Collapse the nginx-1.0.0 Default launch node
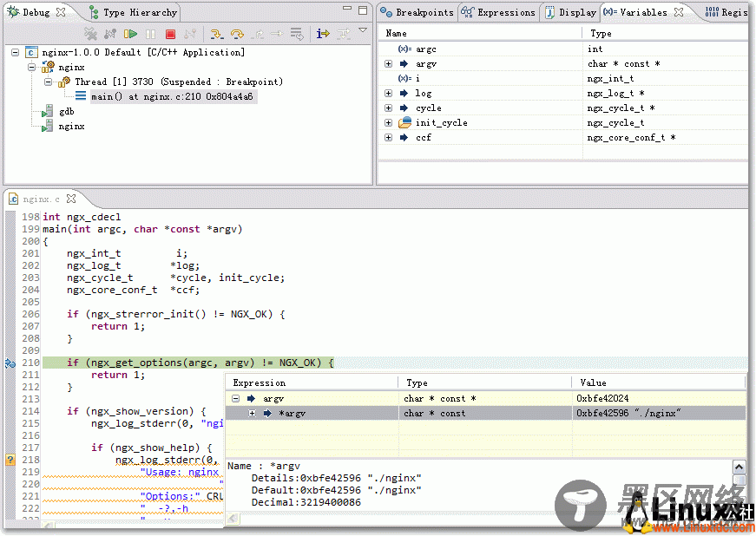The image size is (756, 536). (16, 52)
